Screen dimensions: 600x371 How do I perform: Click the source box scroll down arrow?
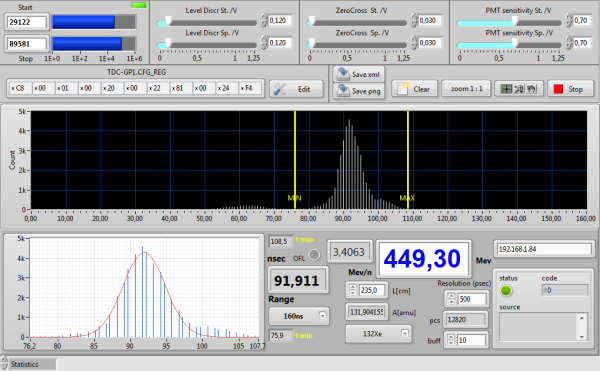coord(582,337)
